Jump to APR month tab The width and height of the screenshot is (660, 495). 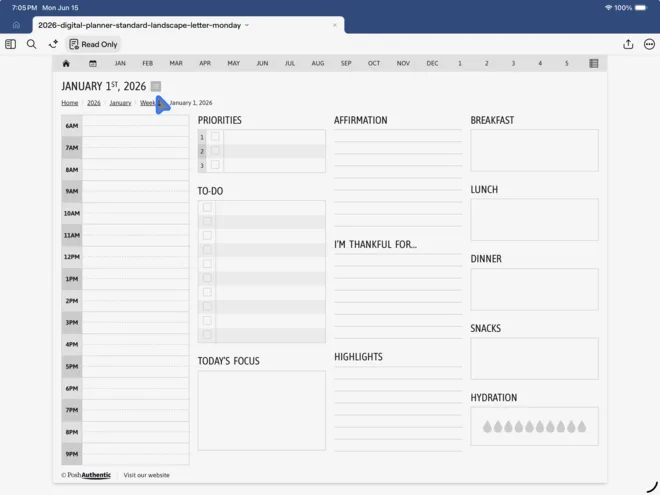coord(205,64)
